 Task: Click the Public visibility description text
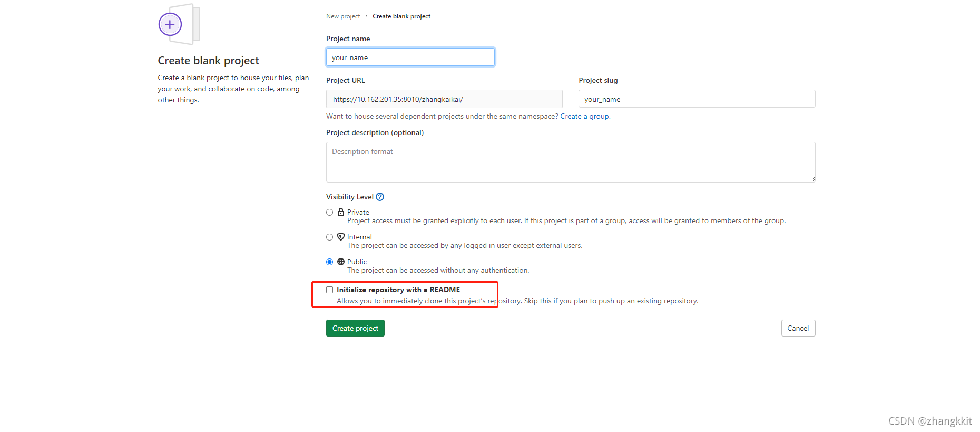(x=438, y=270)
